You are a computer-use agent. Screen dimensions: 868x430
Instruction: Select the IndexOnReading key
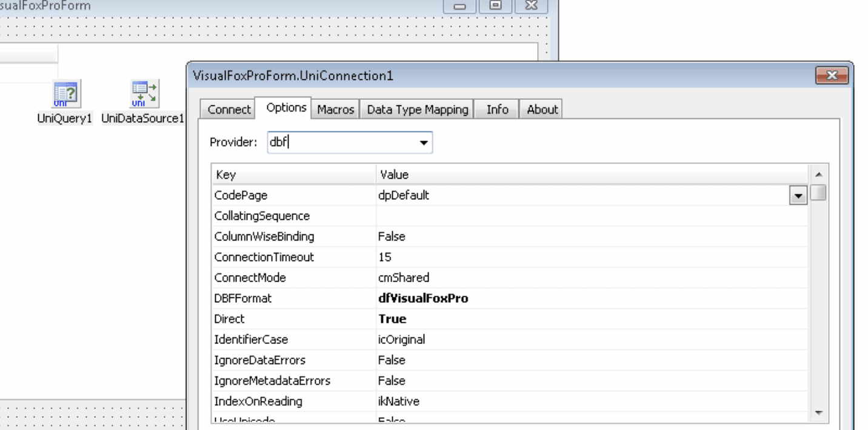294,402
